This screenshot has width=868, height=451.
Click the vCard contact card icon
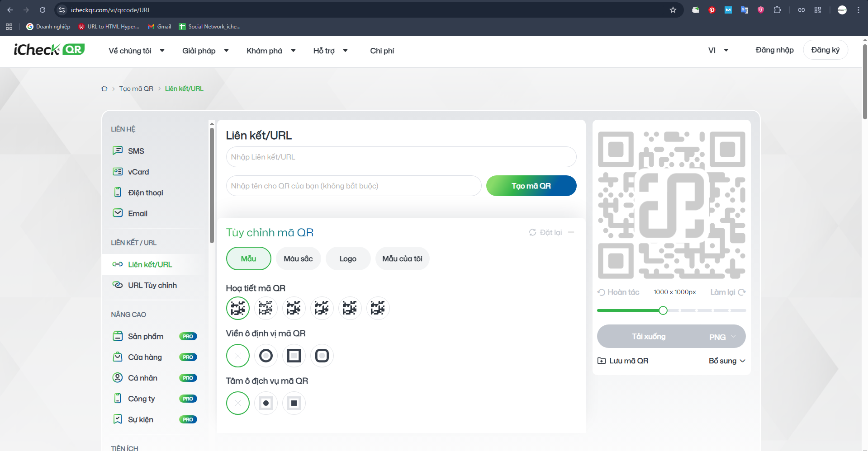(x=118, y=171)
